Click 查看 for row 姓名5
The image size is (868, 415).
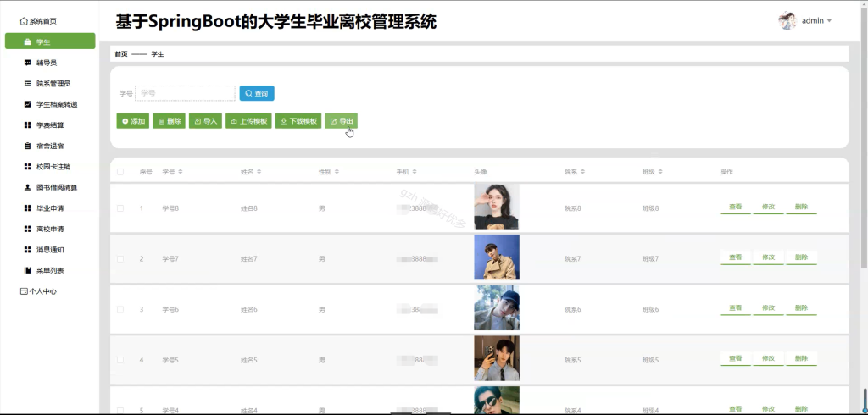735,358
